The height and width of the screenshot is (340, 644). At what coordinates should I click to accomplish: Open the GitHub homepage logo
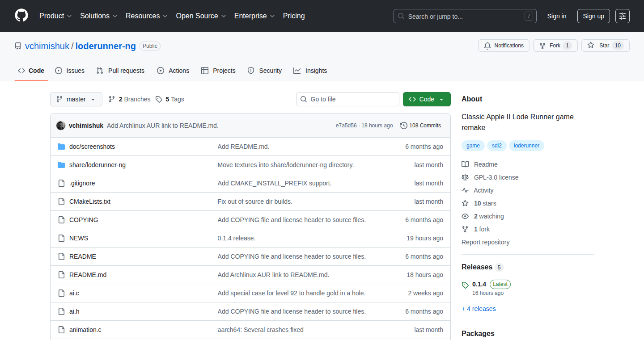click(x=21, y=16)
